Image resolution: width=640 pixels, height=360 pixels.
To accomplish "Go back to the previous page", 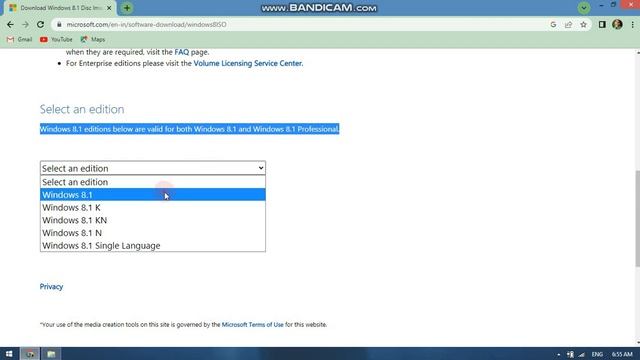I will 10,24.
